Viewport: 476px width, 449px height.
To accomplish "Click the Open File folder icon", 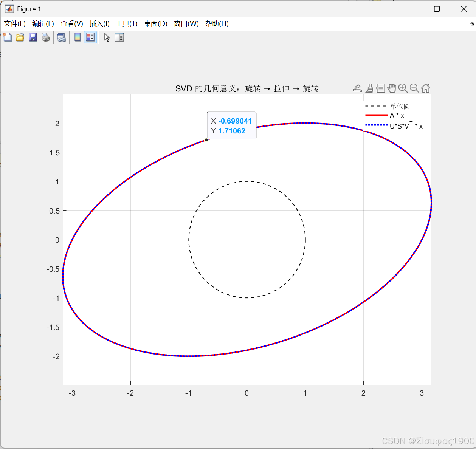I will 20,37.
